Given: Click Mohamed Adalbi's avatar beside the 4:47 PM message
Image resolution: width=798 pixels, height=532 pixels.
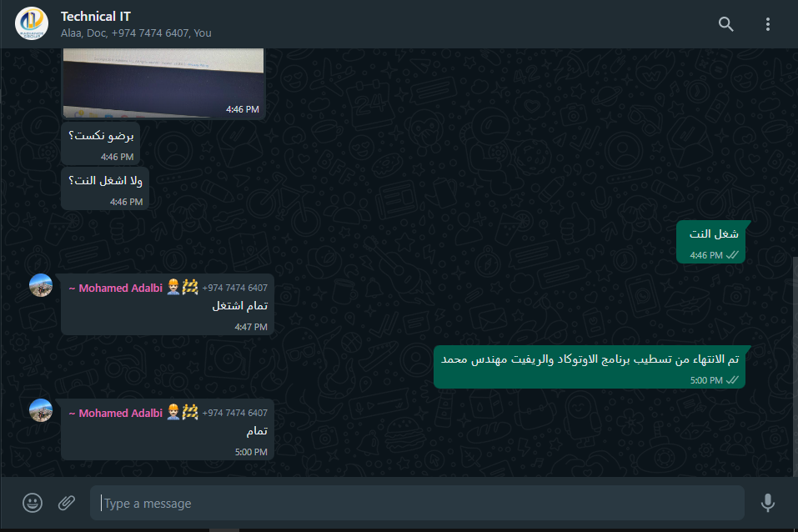Looking at the screenshot, I should 41,285.
